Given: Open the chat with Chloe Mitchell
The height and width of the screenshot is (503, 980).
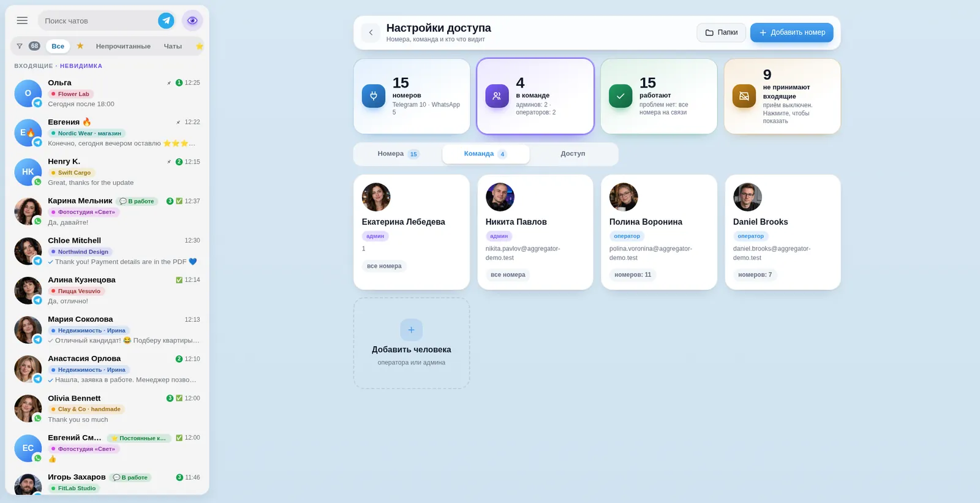Looking at the screenshot, I should [x=107, y=251].
